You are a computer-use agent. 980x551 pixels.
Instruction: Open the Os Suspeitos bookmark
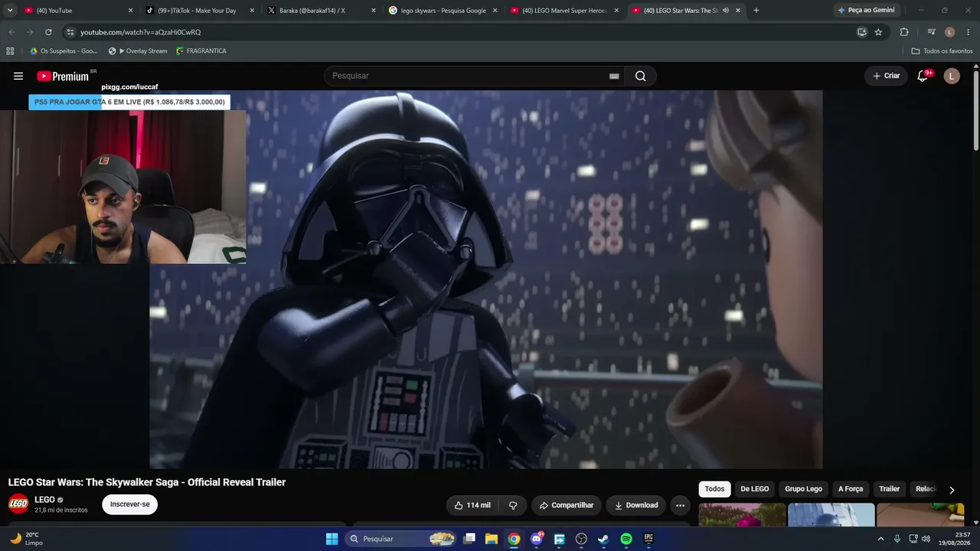click(x=64, y=51)
